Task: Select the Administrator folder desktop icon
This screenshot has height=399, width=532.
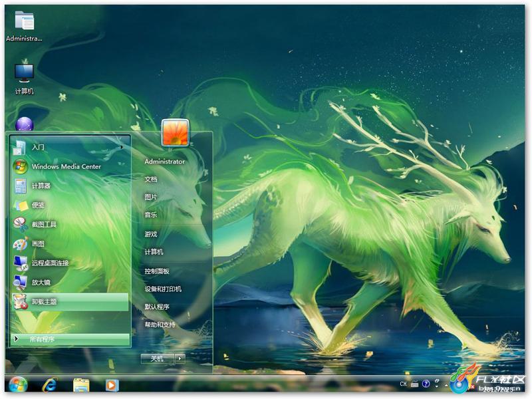Action: pyautogui.click(x=24, y=27)
